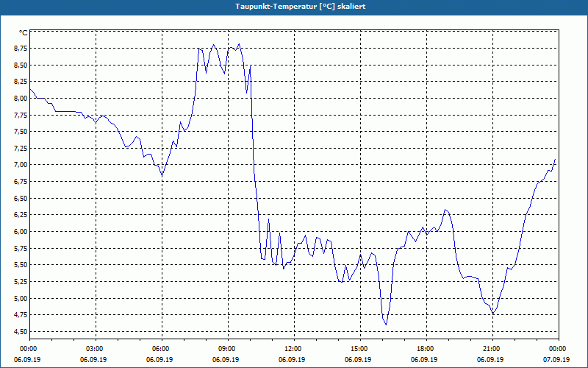Click the 07.09.19 date label
This screenshot has height=368, width=588.
[556, 359]
